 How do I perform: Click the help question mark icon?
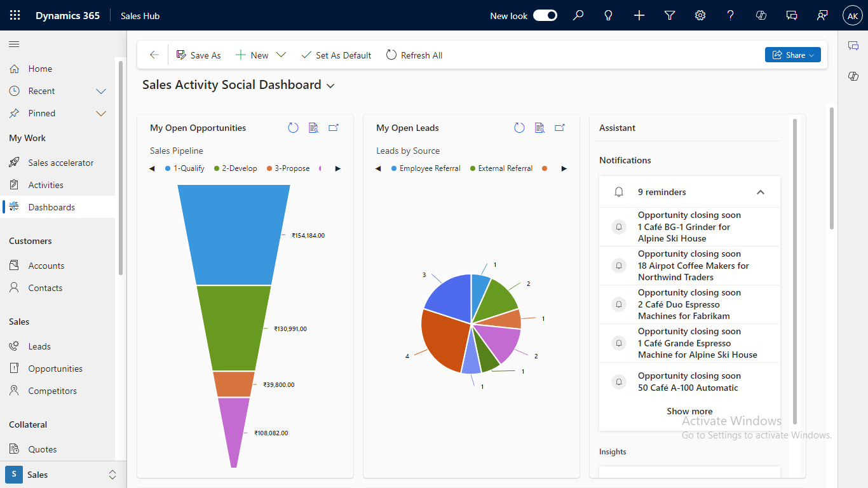click(731, 15)
